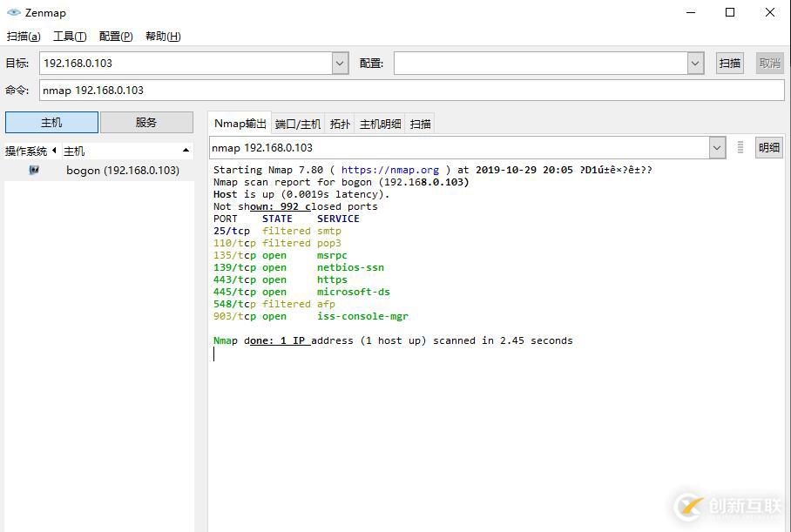The width and height of the screenshot is (791, 532).
Task: Open the 扫描(a) menu
Action: (x=24, y=37)
